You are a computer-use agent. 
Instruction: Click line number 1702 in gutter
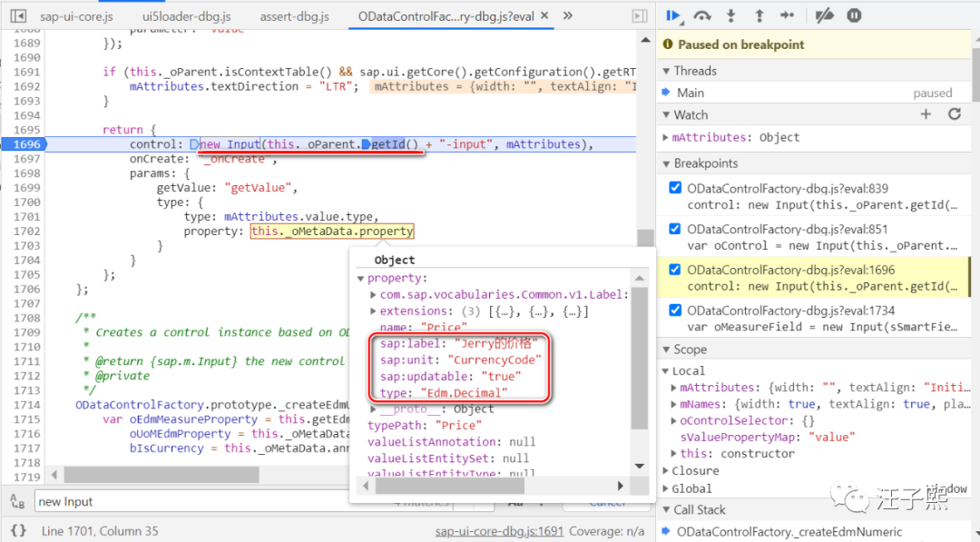point(27,232)
